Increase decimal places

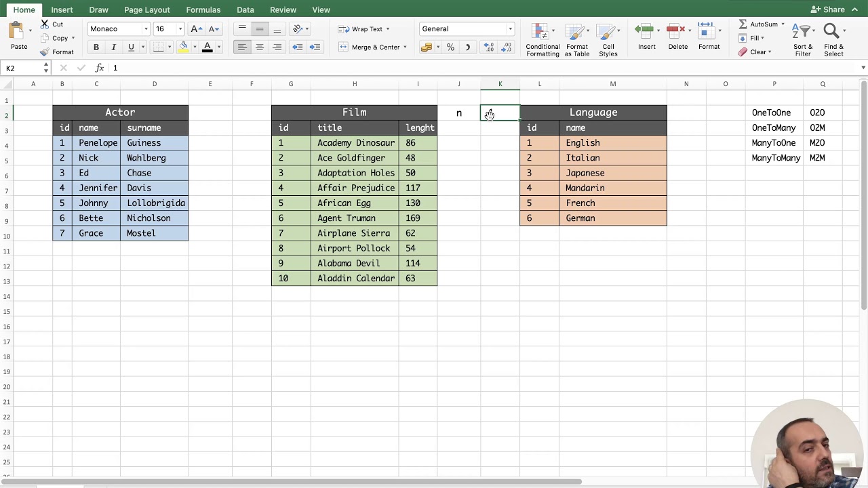(489, 47)
